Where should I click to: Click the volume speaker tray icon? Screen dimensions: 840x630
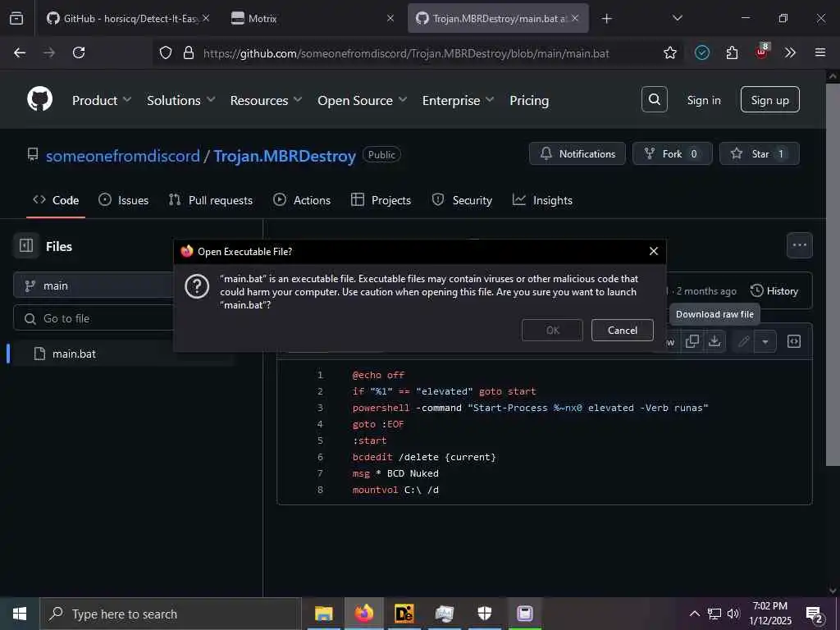click(x=733, y=614)
